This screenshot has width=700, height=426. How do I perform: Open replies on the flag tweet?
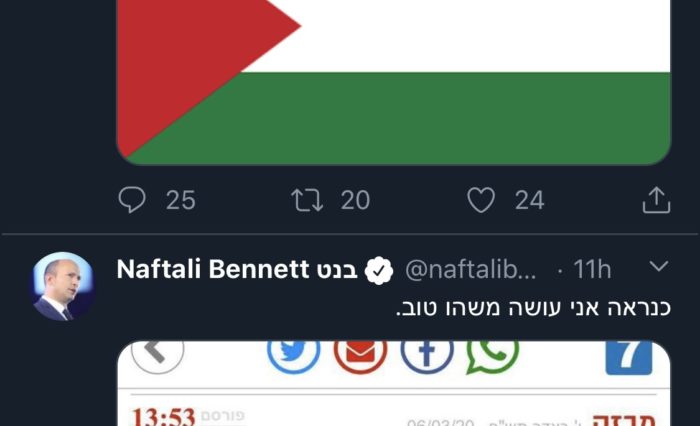pos(132,200)
